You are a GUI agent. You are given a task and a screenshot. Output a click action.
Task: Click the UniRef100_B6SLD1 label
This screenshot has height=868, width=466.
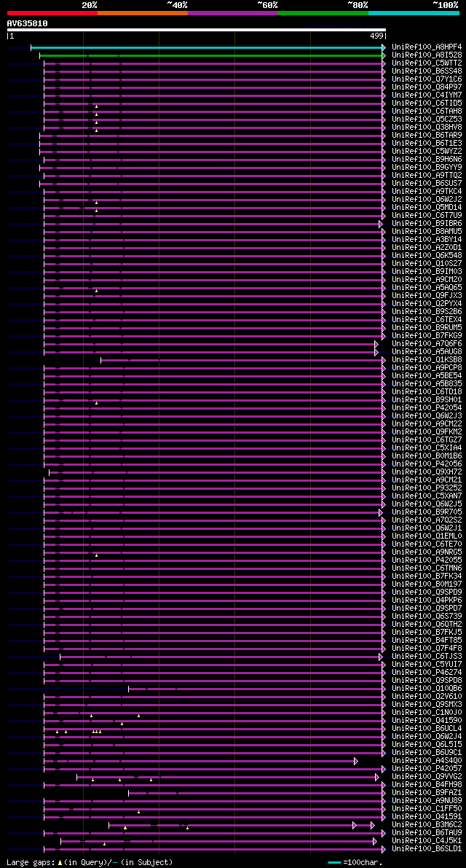click(427, 849)
